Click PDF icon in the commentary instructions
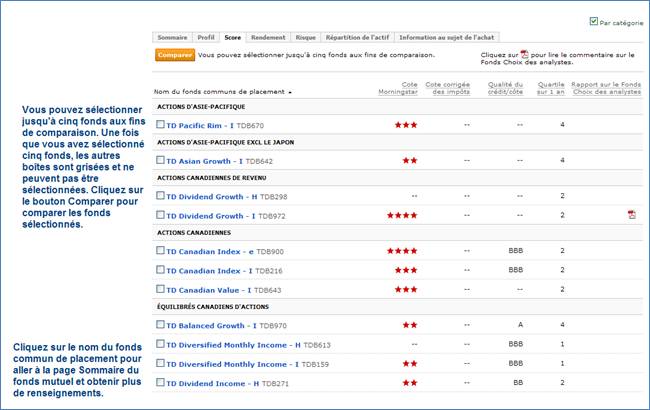Screen dimensions: 650x410 524,55
